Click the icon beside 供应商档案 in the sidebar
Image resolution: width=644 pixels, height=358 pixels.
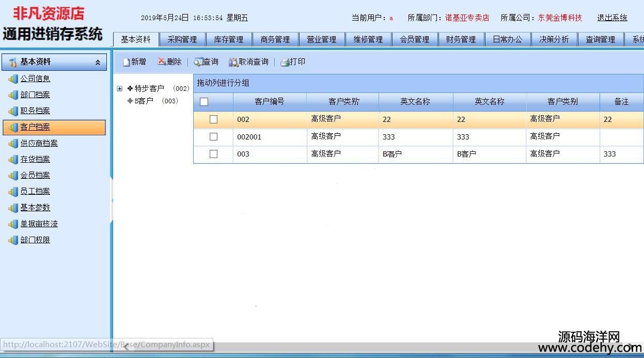click(13, 144)
